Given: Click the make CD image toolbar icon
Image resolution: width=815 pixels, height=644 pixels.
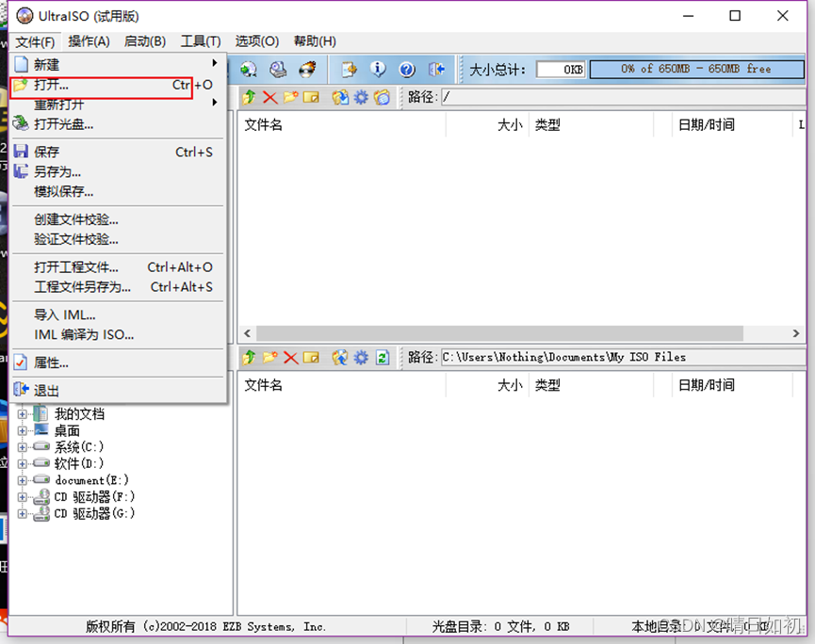Looking at the screenshot, I should coord(278,69).
